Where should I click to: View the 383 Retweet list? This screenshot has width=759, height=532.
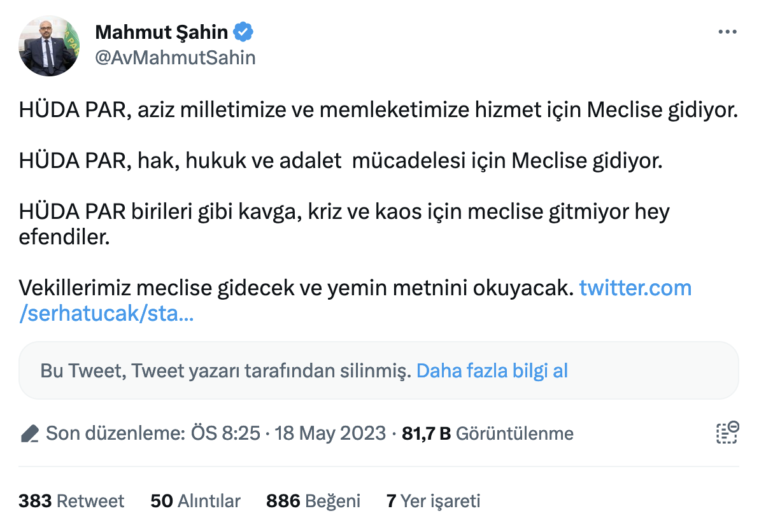[71, 501]
